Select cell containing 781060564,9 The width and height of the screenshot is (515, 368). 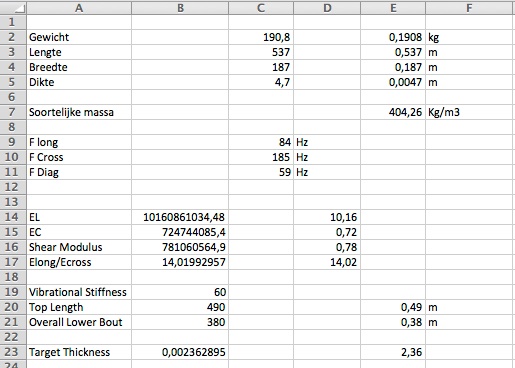click(x=180, y=247)
